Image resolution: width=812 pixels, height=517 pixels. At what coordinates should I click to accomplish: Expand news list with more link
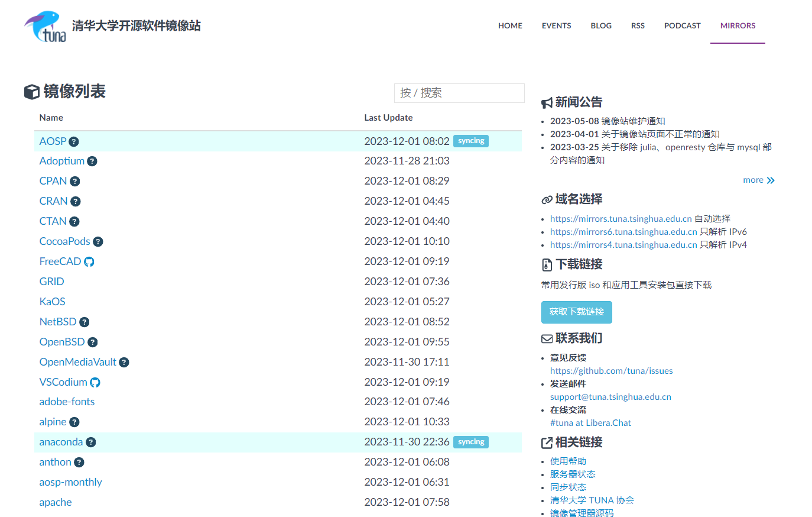759,180
